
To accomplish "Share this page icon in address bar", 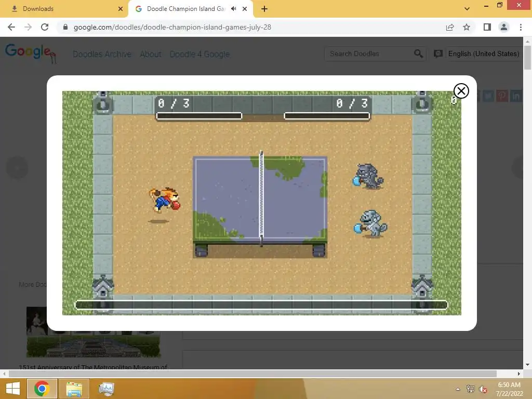I will coord(450,27).
